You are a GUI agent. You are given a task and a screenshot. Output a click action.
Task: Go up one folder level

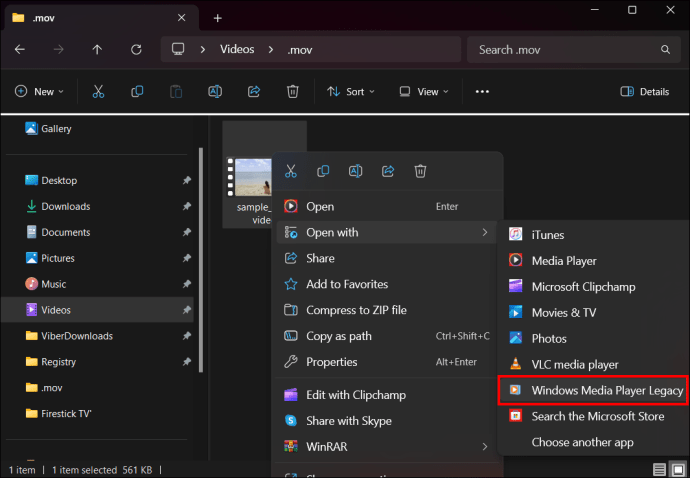97,49
